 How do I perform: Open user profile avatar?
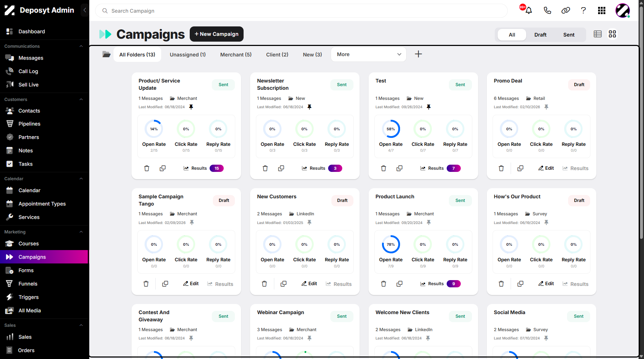[x=623, y=10]
